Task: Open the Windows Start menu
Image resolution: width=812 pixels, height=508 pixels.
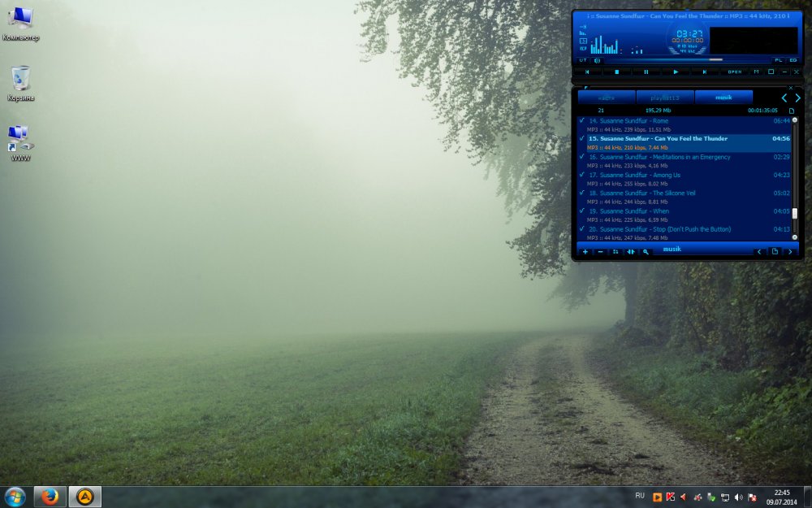Action: 15,497
